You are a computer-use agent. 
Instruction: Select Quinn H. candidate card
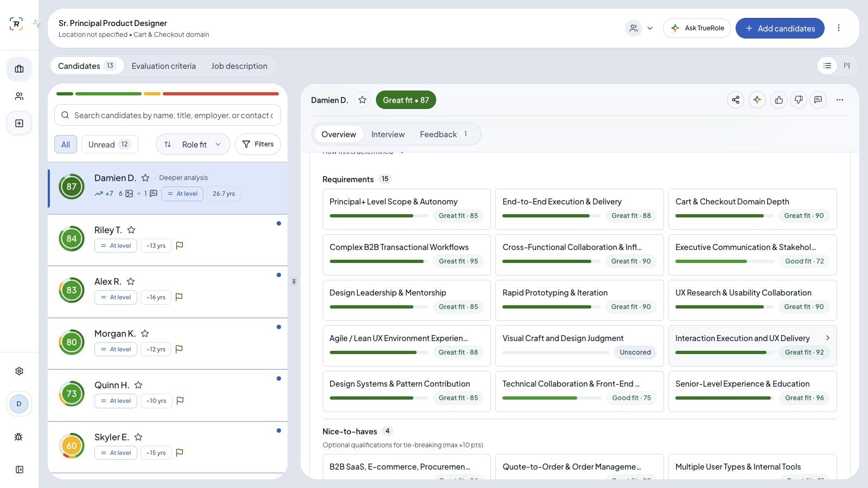(x=168, y=396)
